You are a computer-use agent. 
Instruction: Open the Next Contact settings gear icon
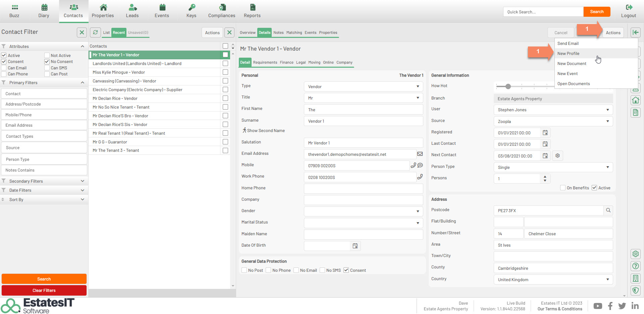click(x=557, y=156)
